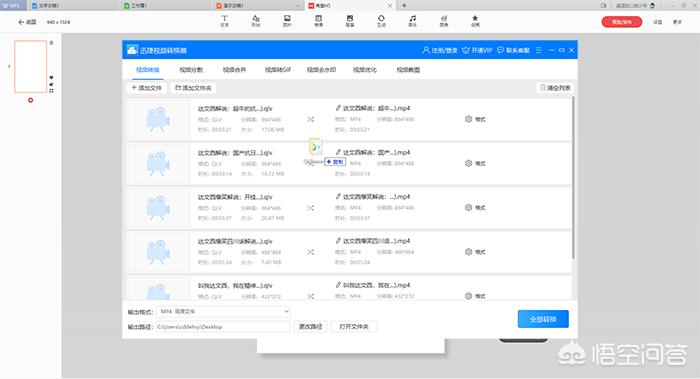The height and width of the screenshot is (379, 700).
Task: Click the Shapes tool in WPS toolbar
Action: click(255, 21)
